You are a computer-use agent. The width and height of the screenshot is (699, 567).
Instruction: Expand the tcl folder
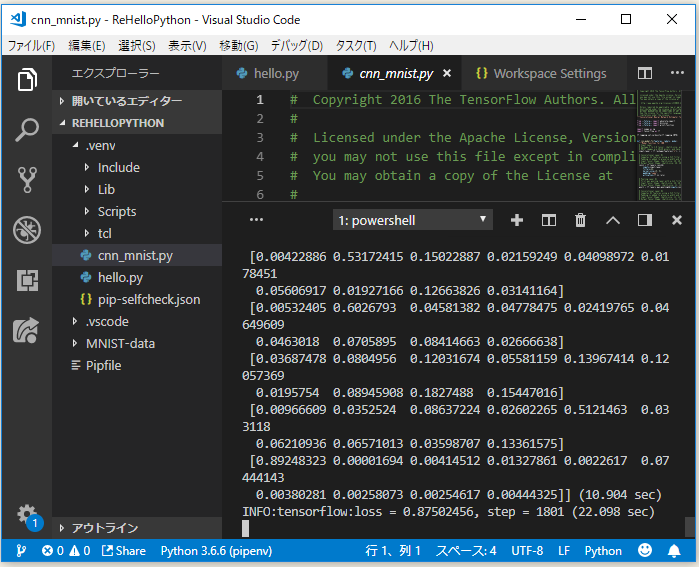tap(137, 233)
